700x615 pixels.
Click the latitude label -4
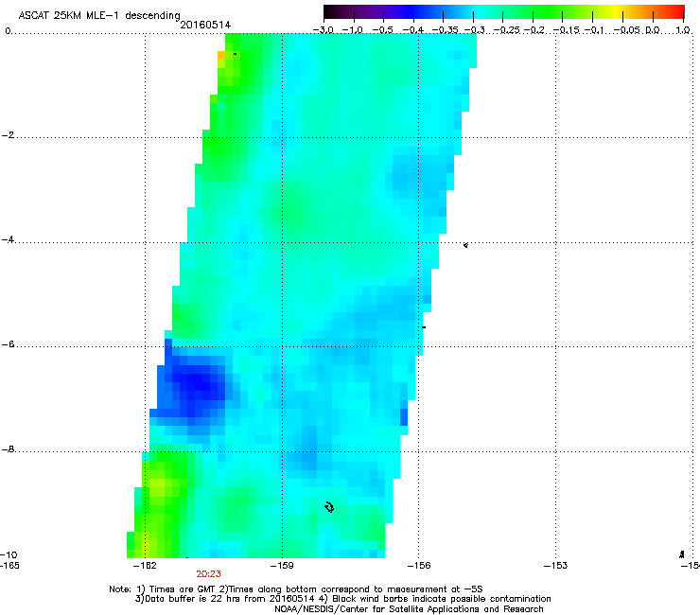pos(8,239)
